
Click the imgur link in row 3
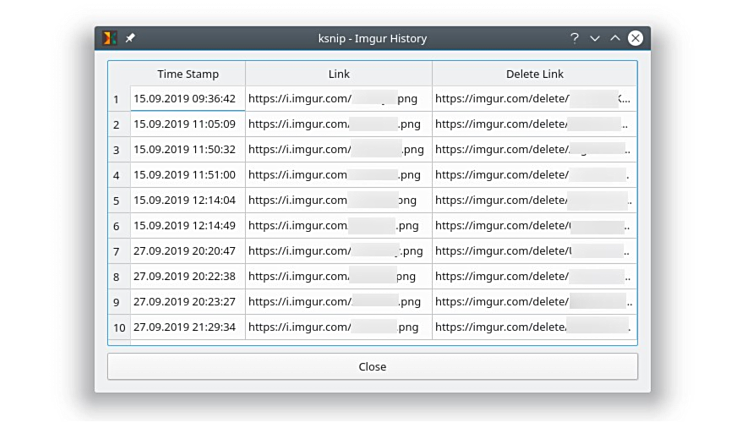pos(338,150)
